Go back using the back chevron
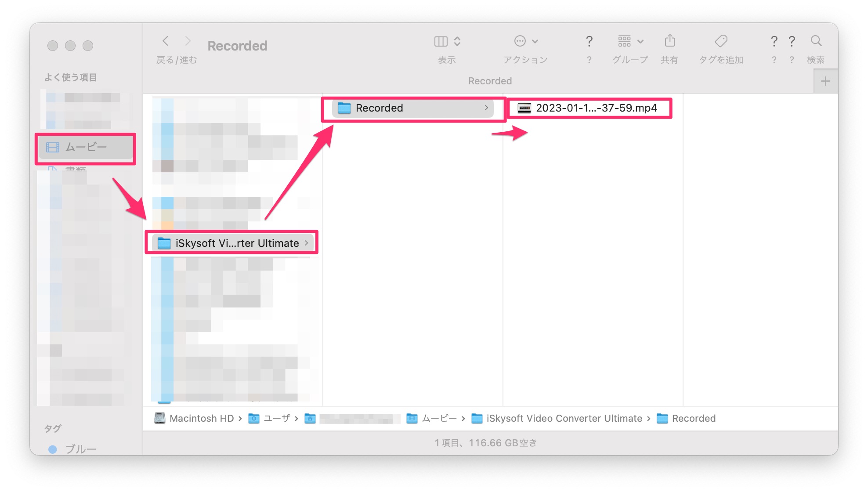The image size is (868, 492). 166,41
